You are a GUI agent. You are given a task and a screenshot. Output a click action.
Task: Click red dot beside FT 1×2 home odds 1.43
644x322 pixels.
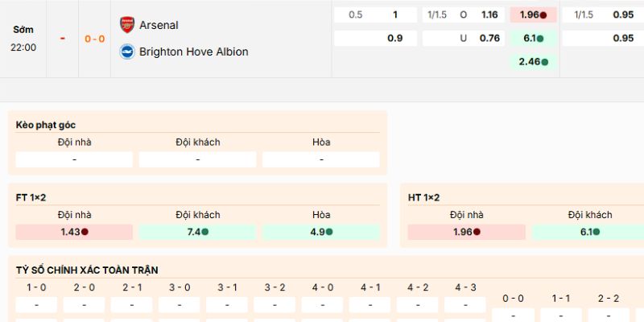click(85, 232)
